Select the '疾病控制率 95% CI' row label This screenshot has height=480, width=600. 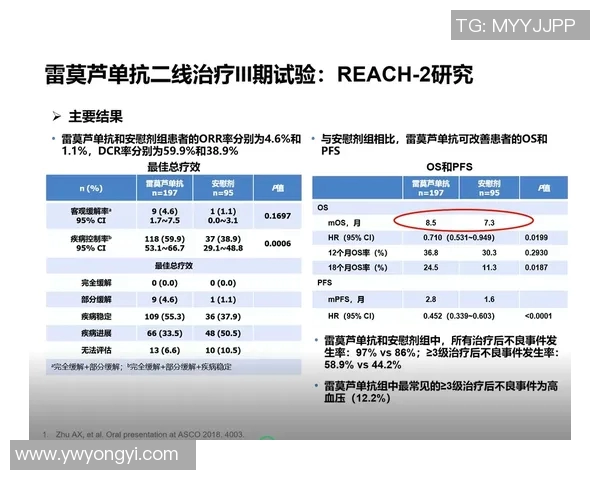(91, 243)
